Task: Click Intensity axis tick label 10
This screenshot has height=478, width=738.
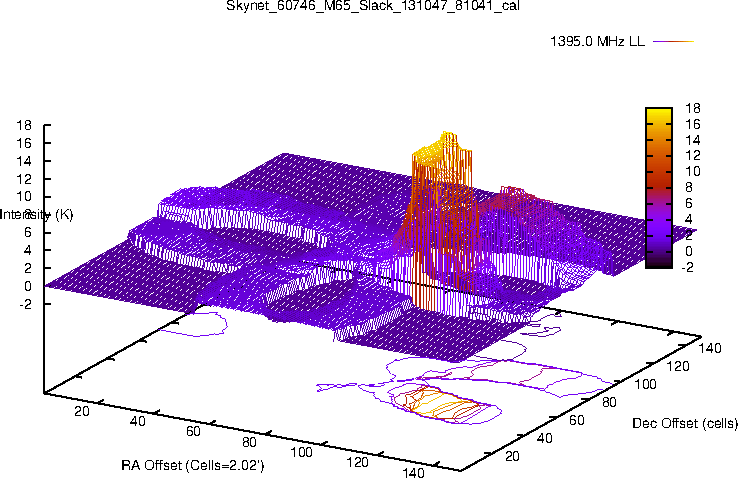Action: point(24,197)
